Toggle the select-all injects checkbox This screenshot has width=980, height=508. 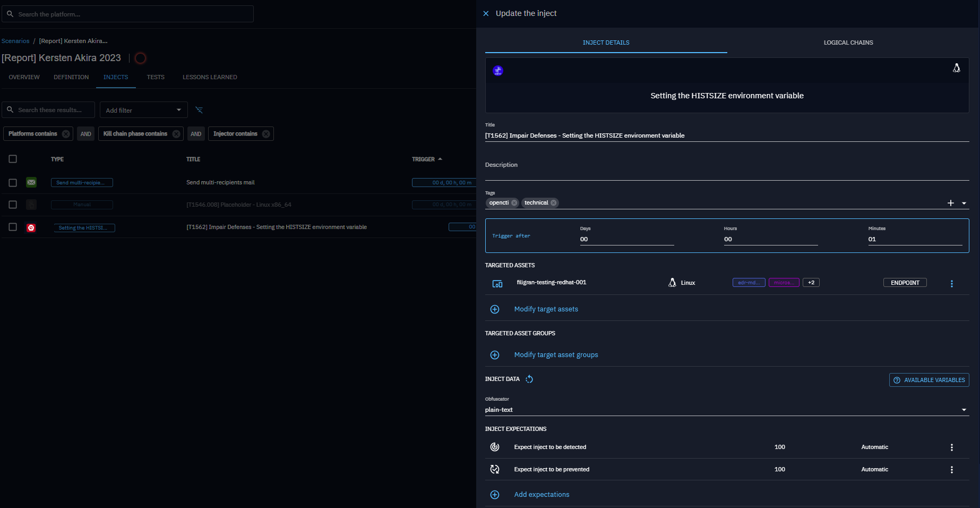(x=13, y=159)
